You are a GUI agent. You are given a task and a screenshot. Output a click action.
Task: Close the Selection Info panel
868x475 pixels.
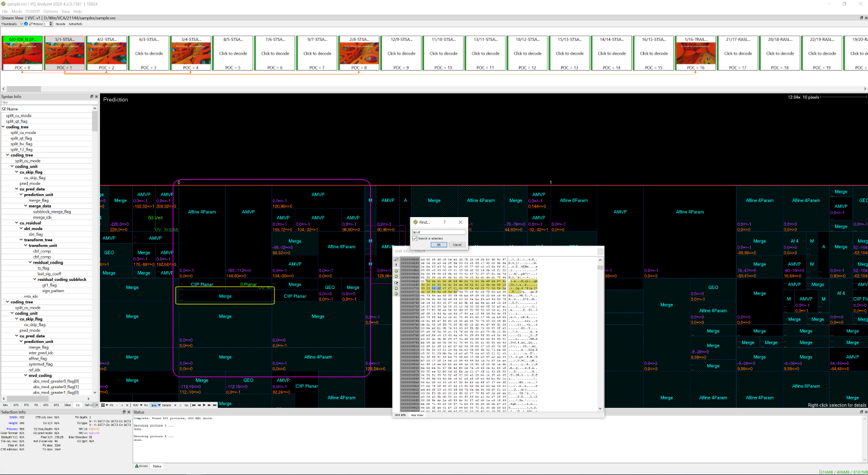tap(129, 412)
